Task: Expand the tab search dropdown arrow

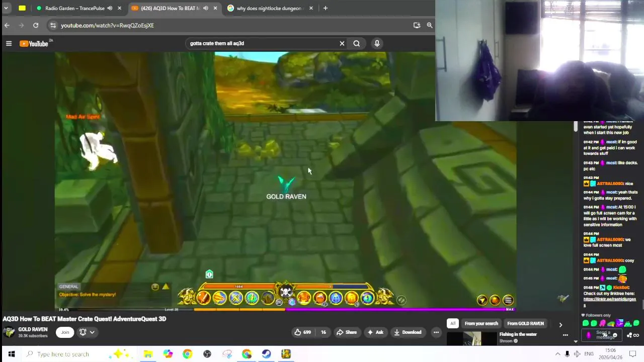Action: tap(6, 8)
